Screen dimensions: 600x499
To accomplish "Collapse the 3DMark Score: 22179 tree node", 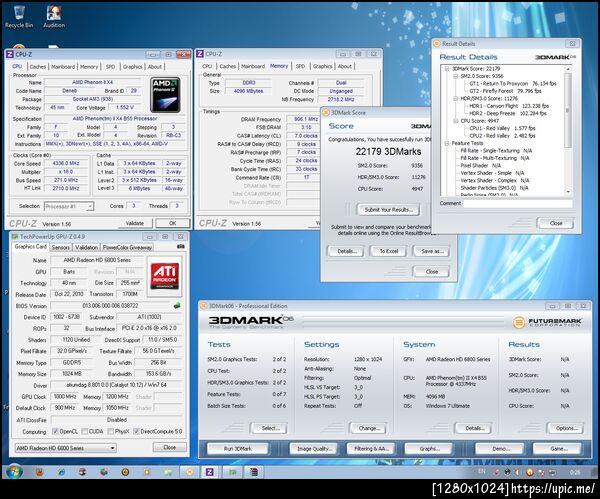I will 447,68.
